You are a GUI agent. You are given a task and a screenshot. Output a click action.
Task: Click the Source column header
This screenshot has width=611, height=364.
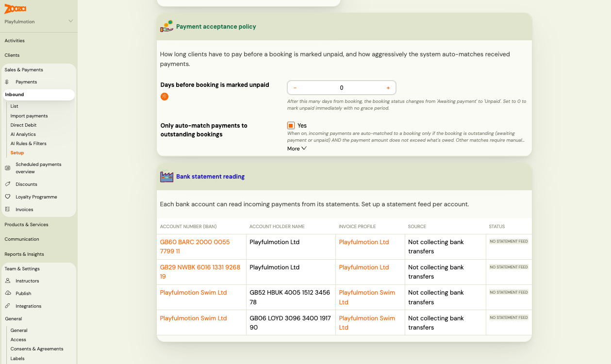[417, 227]
